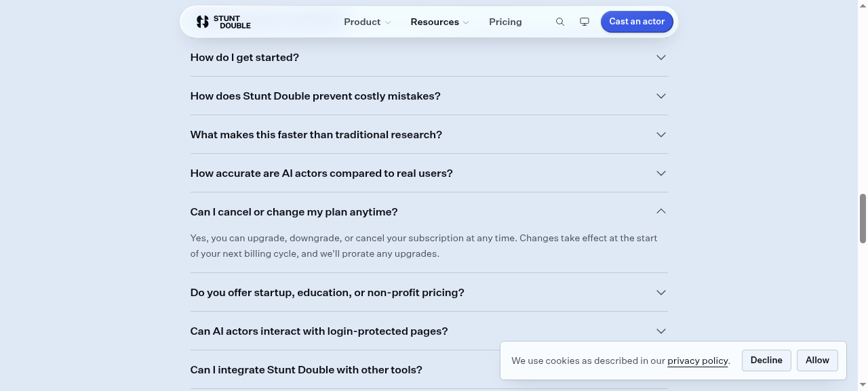Click the Stunt Double logo

tap(223, 22)
